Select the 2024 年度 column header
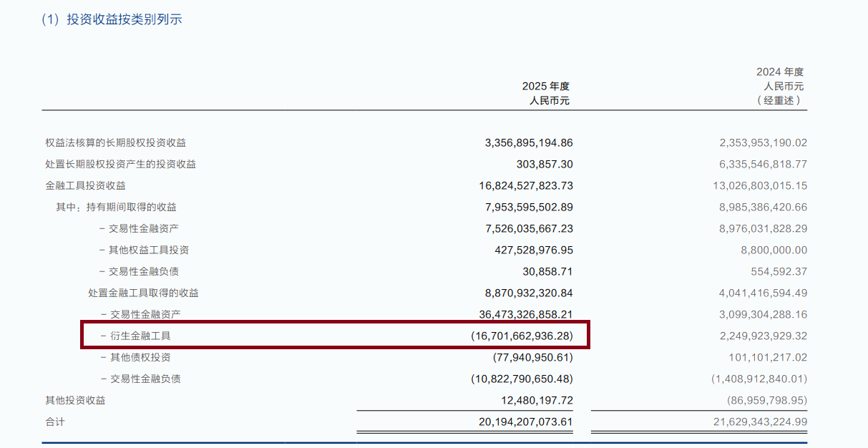This screenshot has height=448, width=868. click(x=780, y=72)
